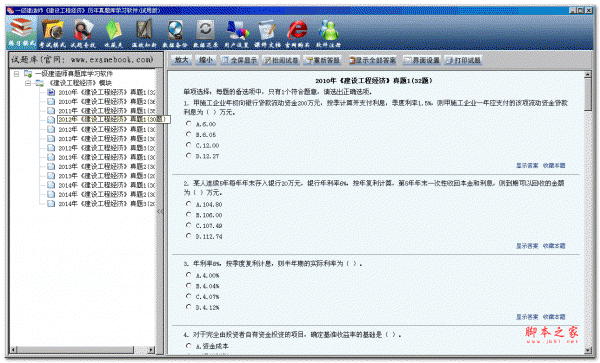600x363 pixels.
Task: Click 显示答案 link under question 3
Action: 527,317
